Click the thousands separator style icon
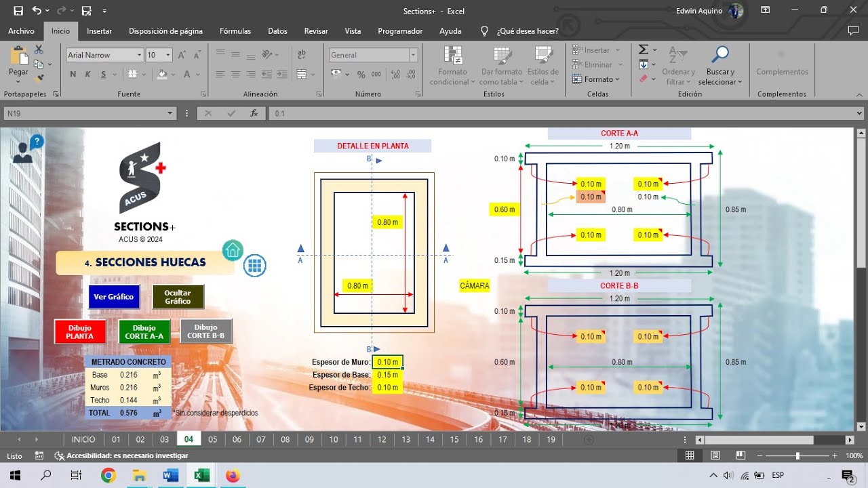 coord(375,75)
